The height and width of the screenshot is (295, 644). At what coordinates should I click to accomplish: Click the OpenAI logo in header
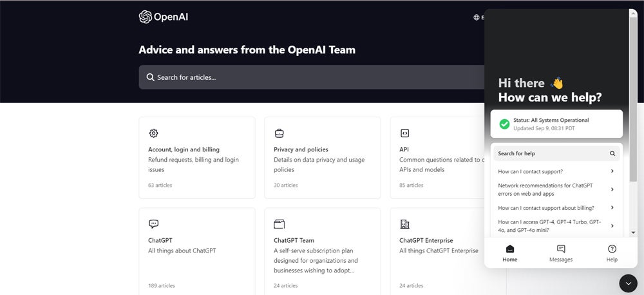(164, 17)
